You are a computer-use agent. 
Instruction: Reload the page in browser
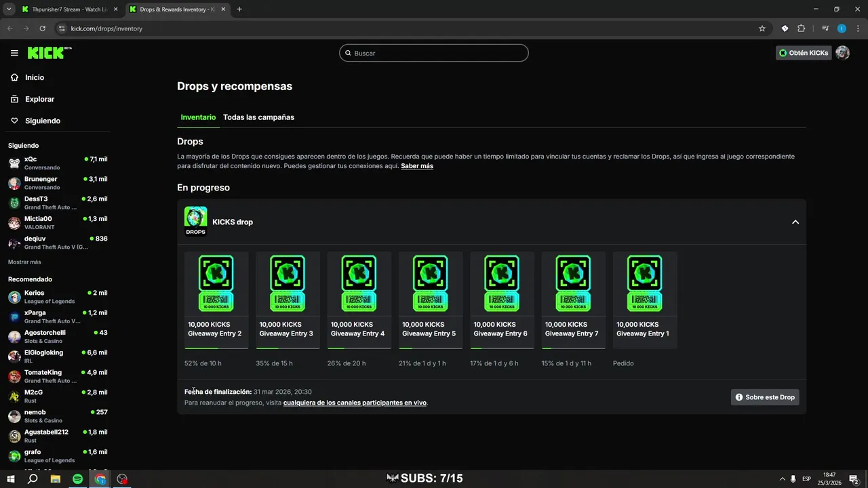(x=42, y=28)
